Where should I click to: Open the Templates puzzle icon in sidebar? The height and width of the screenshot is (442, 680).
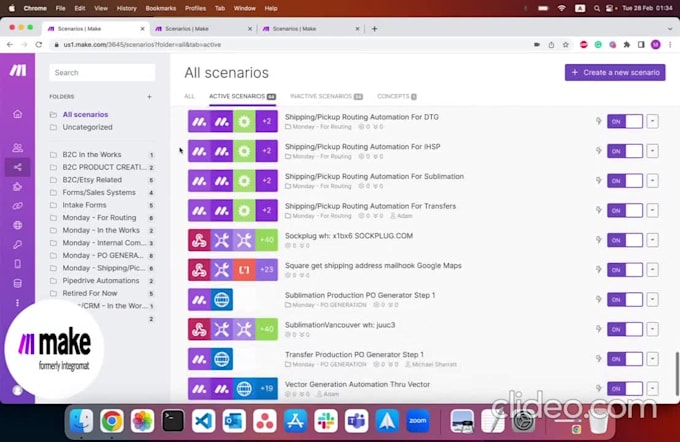[17, 187]
